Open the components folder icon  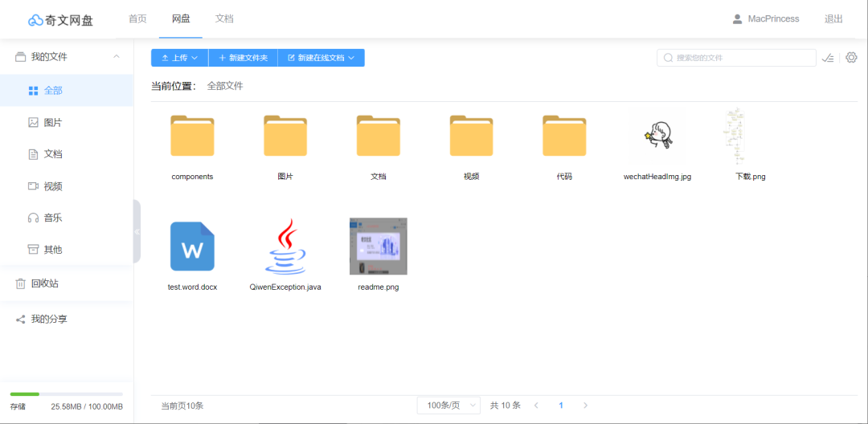point(192,136)
